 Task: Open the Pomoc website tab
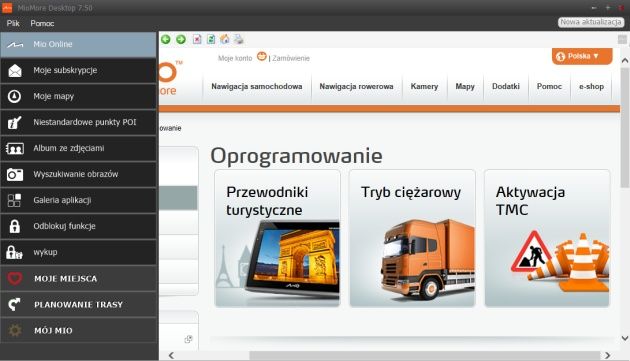point(549,86)
